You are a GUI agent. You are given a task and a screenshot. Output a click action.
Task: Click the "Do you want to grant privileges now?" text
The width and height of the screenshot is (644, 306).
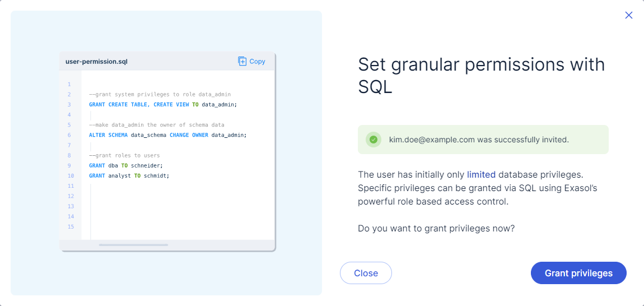pos(436,229)
